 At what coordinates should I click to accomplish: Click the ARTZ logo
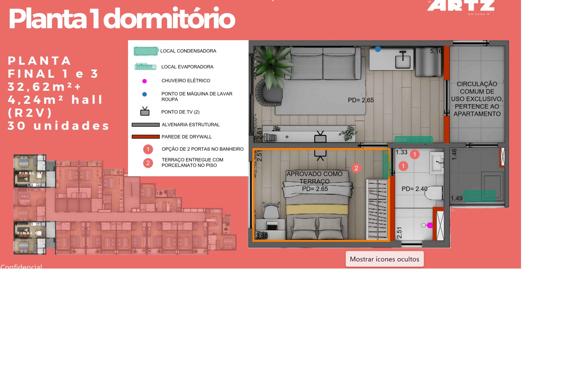461,7
